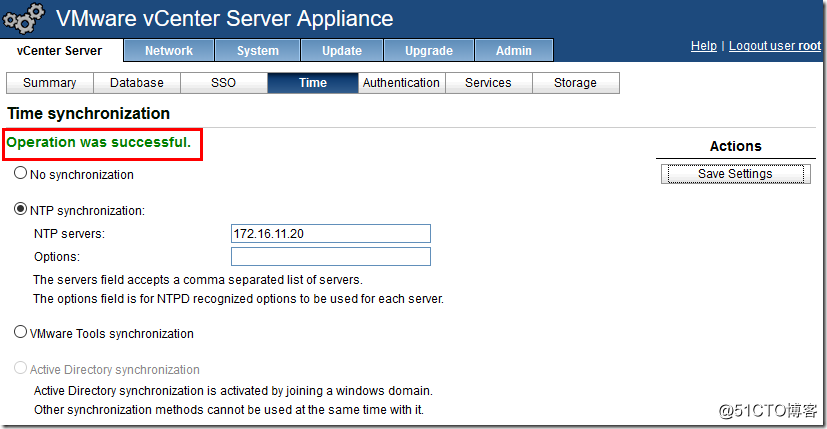Click the joining a windows domain note
This screenshot has width=827, height=429.
point(233,391)
